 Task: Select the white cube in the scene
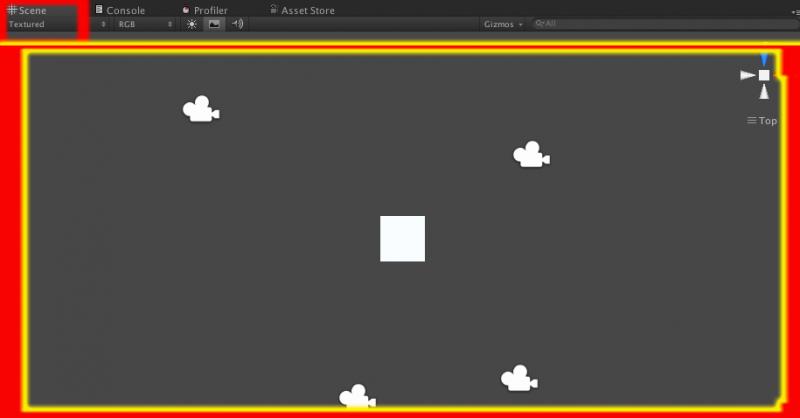[x=403, y=238]
